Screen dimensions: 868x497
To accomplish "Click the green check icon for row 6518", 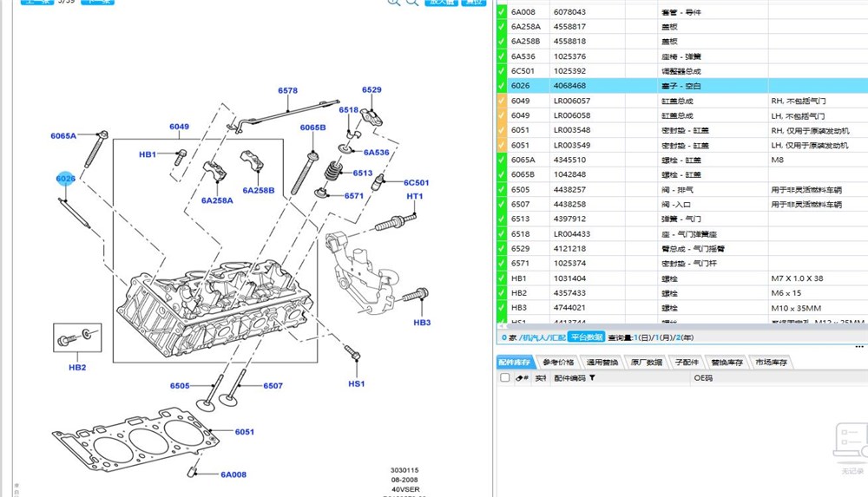I will (x=502, y=234).
